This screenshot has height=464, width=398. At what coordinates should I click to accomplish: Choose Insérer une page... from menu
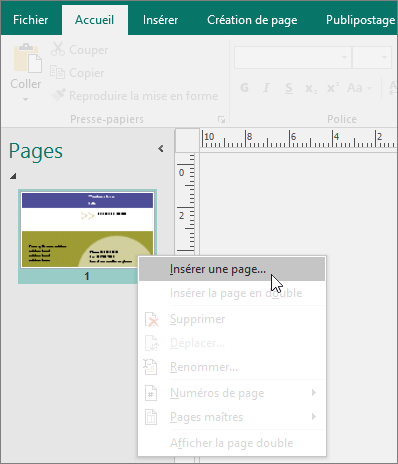tap(232, 269)
